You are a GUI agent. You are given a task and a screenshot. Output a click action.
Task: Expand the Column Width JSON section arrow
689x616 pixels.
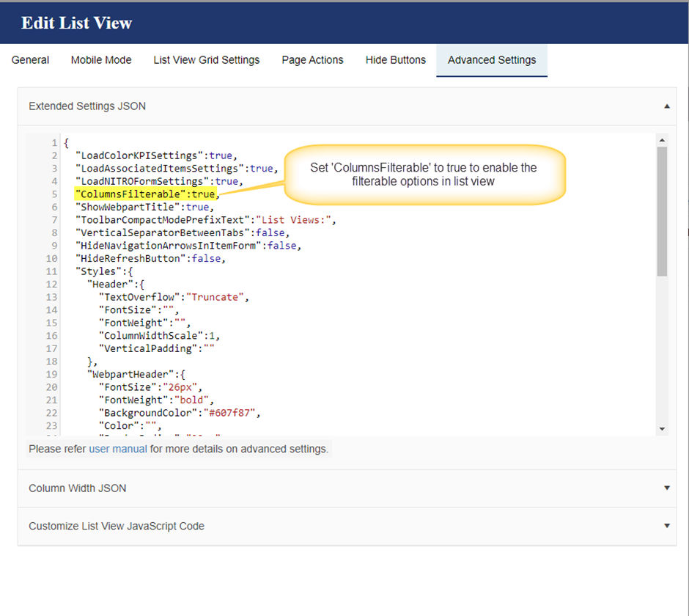(666, 488)
